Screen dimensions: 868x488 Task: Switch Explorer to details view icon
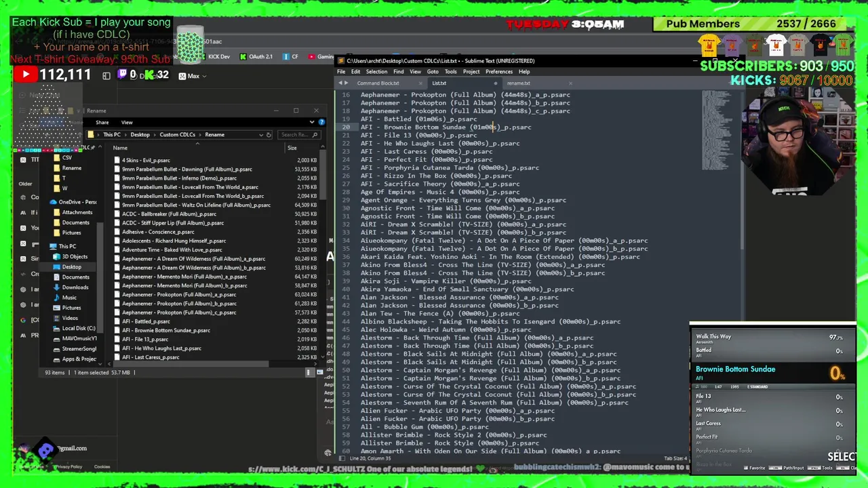coord(309,372)
